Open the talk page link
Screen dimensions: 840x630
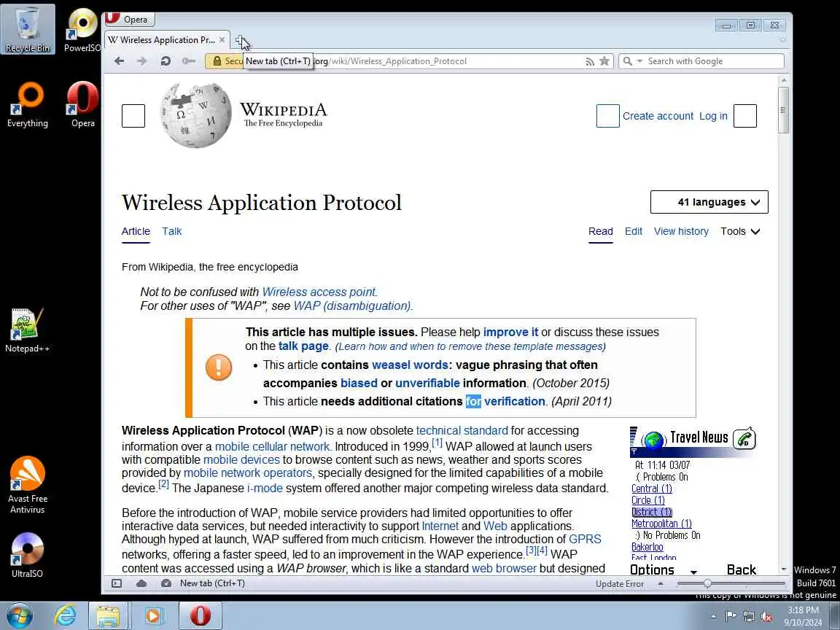[x=303, y=346]
